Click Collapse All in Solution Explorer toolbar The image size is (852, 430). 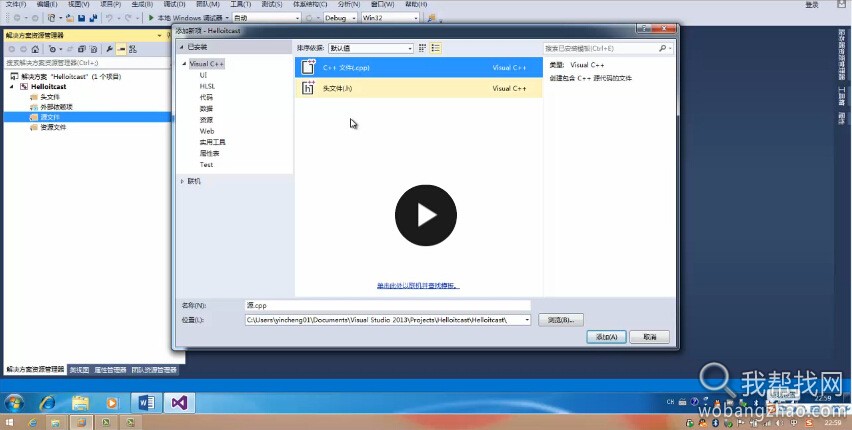(x=82, y=49)
